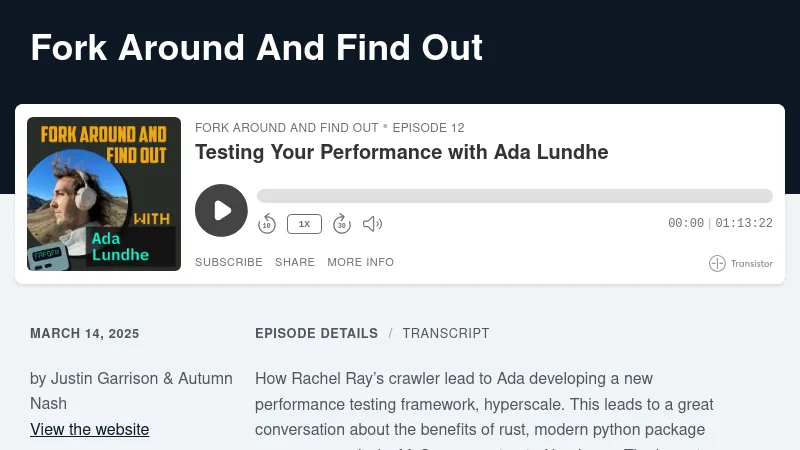Expand More Info section

pos(360,262)
